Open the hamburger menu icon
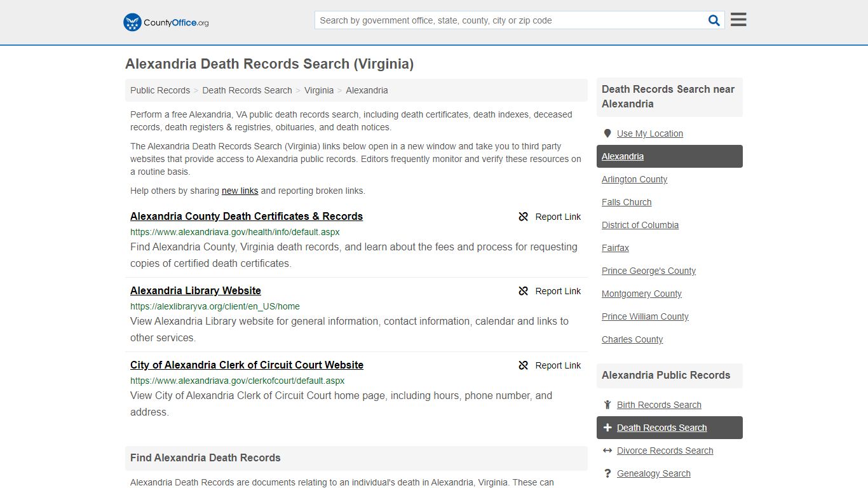The image size is (868, 488). pos(738,20)
